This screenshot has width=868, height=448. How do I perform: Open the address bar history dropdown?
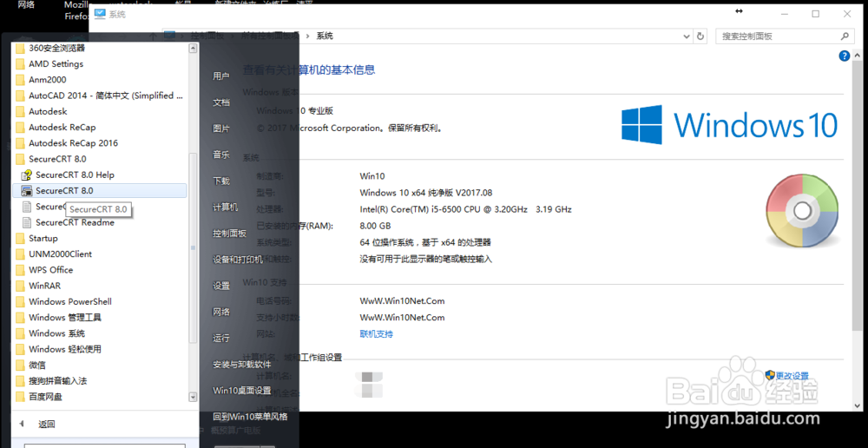pyautogui.click(x=687, y=36)
